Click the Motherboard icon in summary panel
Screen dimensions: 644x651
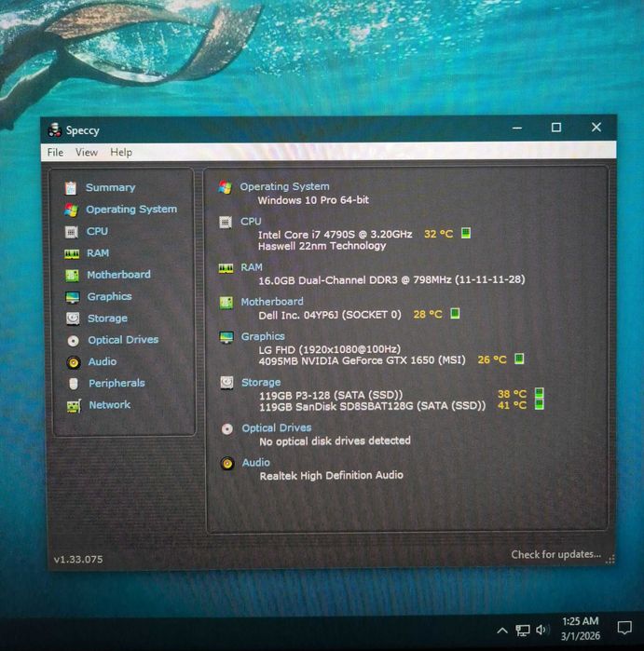[226, 303]
